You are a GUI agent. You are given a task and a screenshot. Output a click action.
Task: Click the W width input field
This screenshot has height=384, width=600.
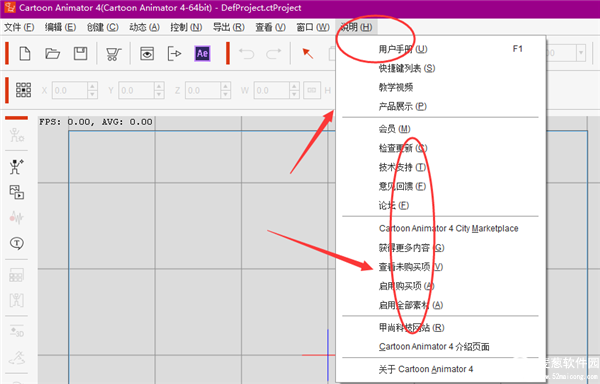(x=271, y=91)
